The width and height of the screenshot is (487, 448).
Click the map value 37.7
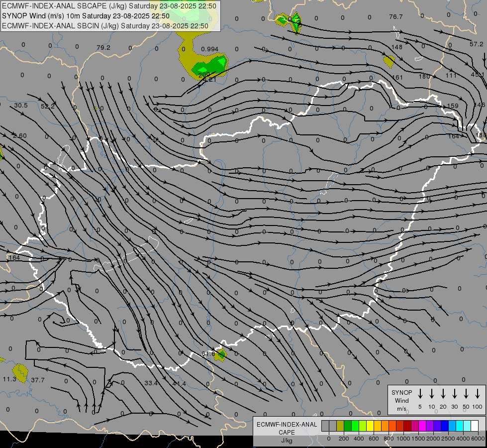pos(38,380)
